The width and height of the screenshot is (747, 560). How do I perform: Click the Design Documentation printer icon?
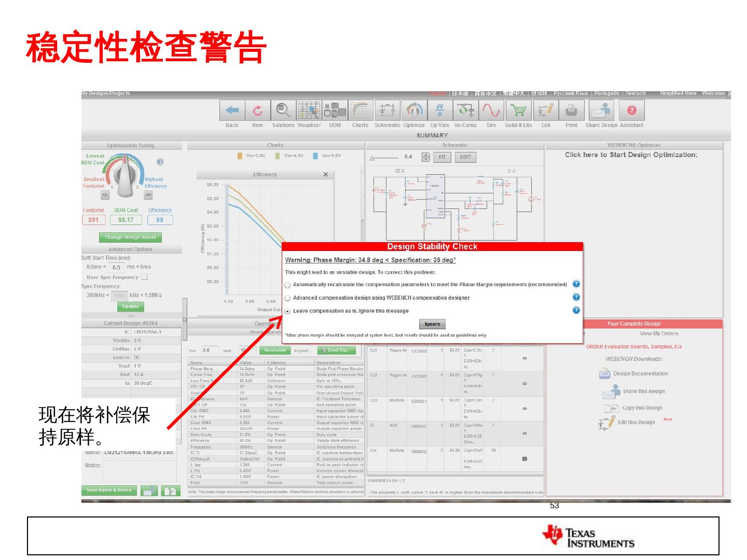point(605,373)
